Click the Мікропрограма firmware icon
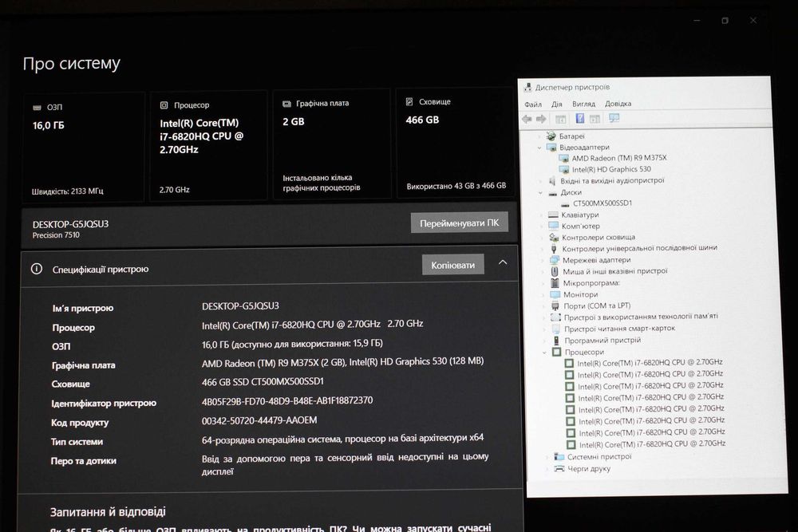 555,283
